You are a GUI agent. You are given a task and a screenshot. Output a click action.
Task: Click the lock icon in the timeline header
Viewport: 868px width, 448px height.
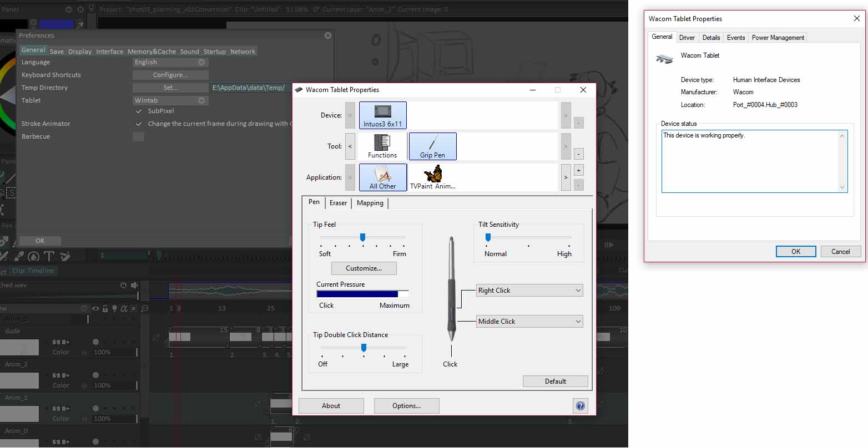tap(105, 308)
